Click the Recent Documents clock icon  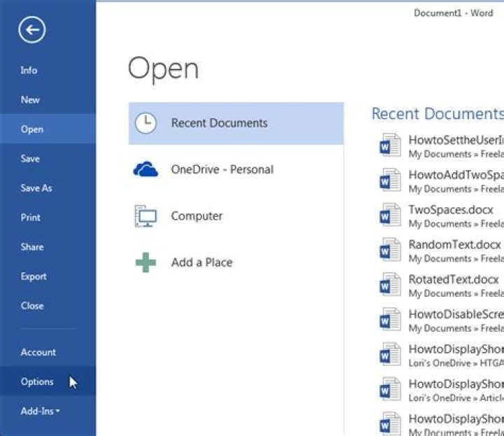click(146, 122)
